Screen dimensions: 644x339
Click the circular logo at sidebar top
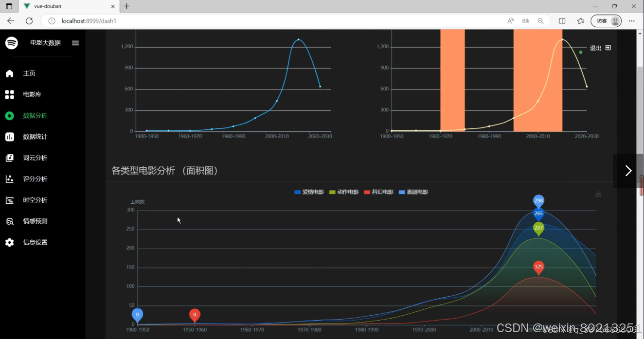click(x=11, y=43)
